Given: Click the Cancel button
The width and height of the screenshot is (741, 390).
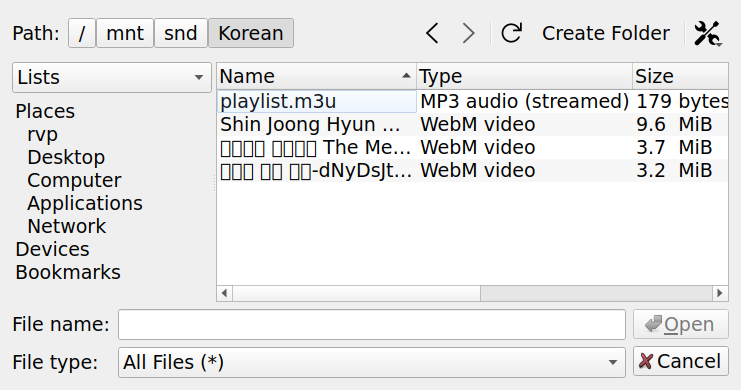Looking at the screenshot, I should [681, 362].
